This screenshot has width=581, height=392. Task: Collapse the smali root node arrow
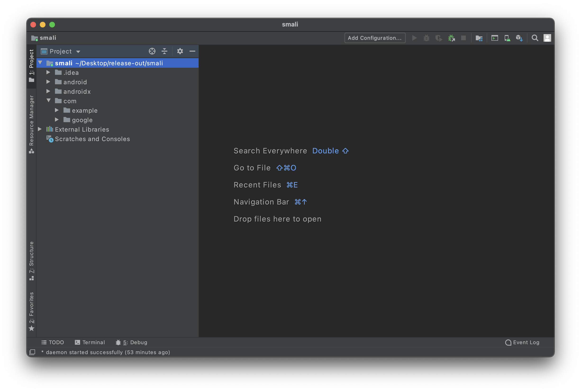click(40, 63)
